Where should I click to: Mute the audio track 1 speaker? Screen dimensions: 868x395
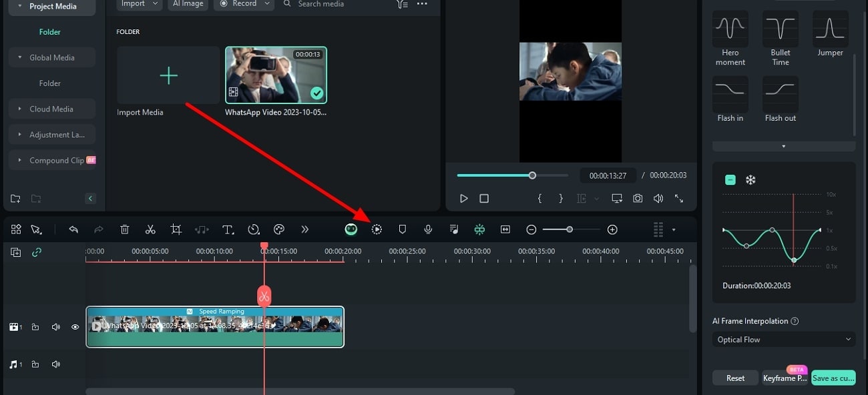tap(56, 364)
